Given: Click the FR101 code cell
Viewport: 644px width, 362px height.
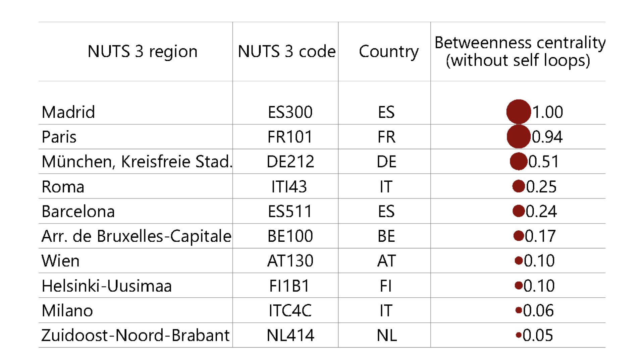Looking at the screenshot, I should (290, 137).
